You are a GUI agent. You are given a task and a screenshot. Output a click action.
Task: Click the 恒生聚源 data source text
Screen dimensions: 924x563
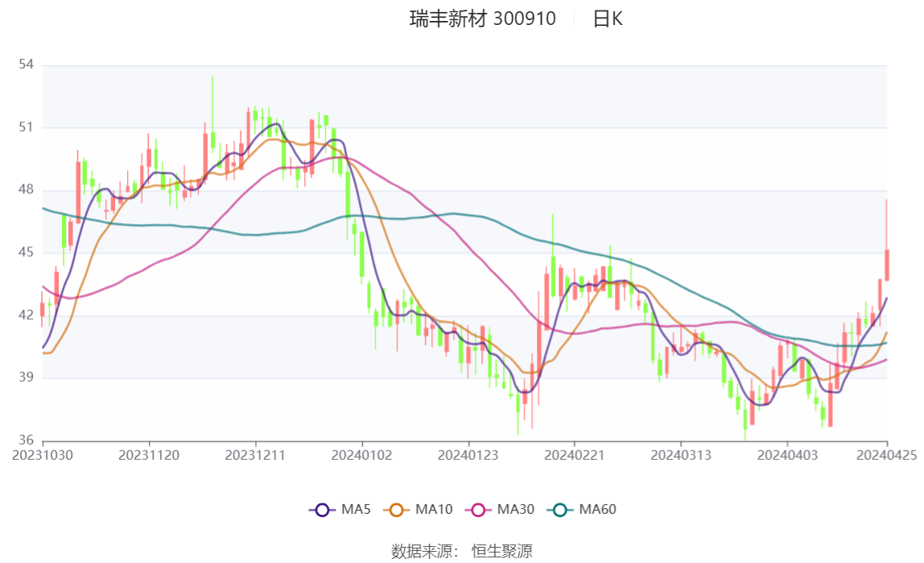[502, 551]
